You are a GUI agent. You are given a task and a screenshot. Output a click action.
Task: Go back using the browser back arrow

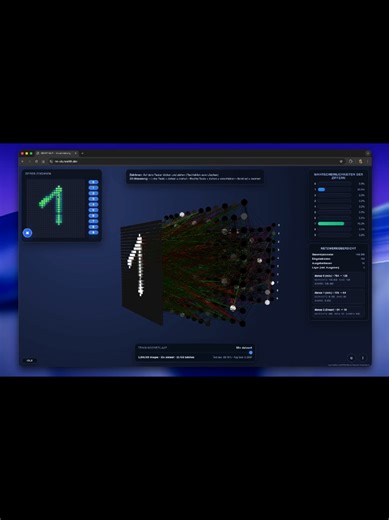pyautogui.click(x=23, y=161)
